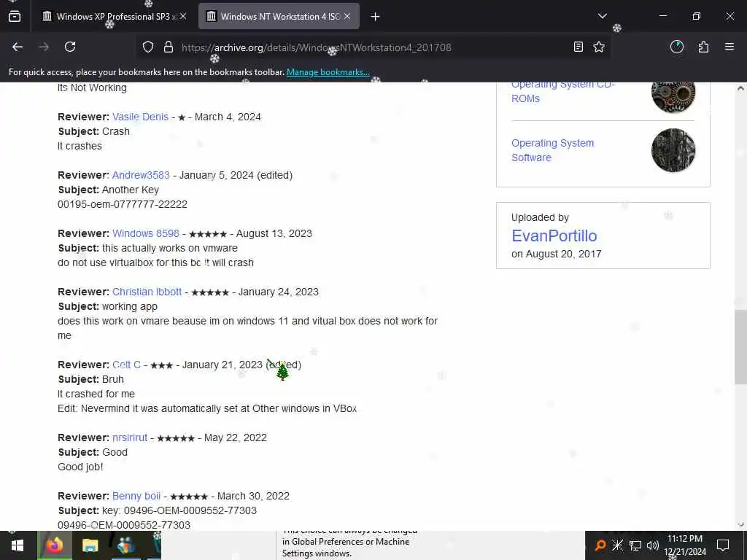This screenshot has height=560, width=747.
Task: Close the Windows XP Professional SP3 tab
Action: tap(183, 17)
